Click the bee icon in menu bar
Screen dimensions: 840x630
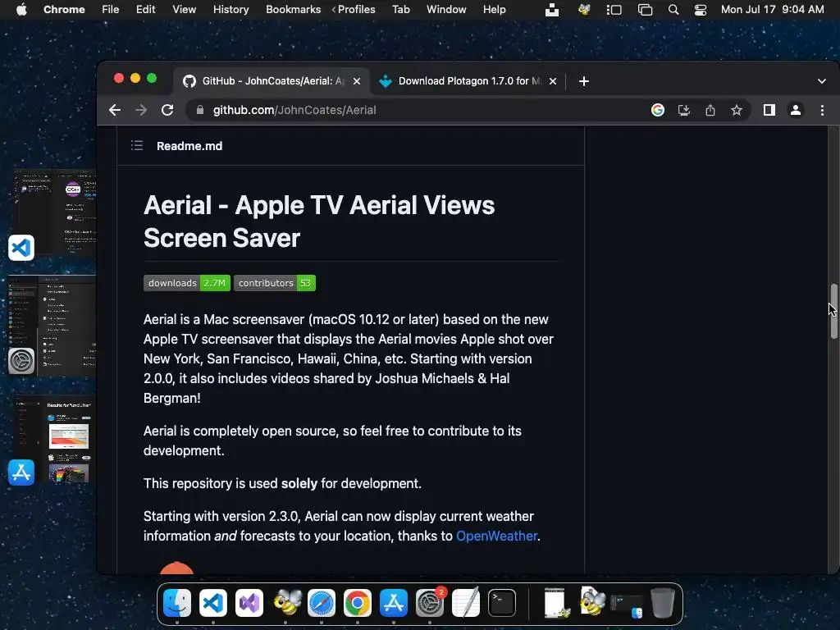(x=584, y=9)
